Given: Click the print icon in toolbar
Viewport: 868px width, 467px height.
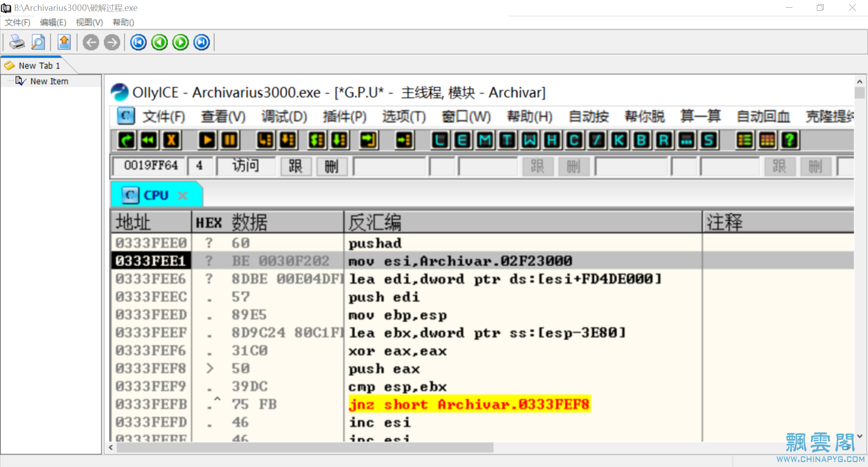Looking at the screenshot, I should tap(17, 42).
